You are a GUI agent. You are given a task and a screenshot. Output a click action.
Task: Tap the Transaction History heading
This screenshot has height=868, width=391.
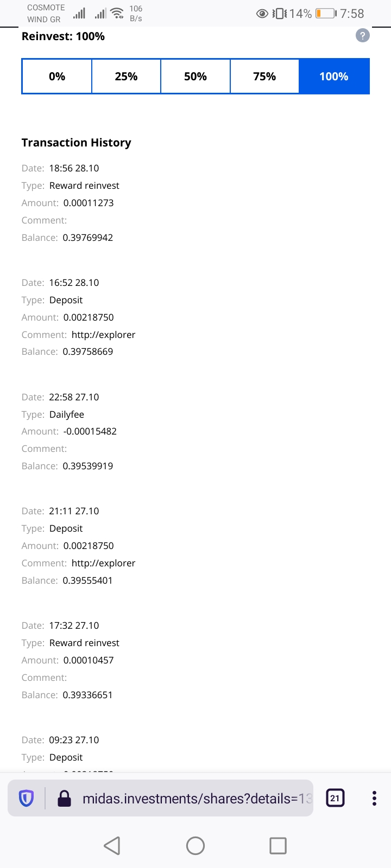click(77, 143)
